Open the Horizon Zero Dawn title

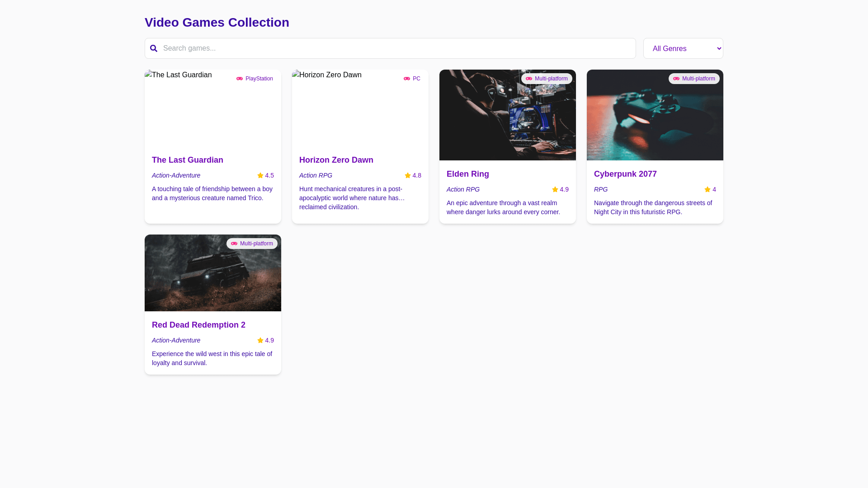pos(336,160)
